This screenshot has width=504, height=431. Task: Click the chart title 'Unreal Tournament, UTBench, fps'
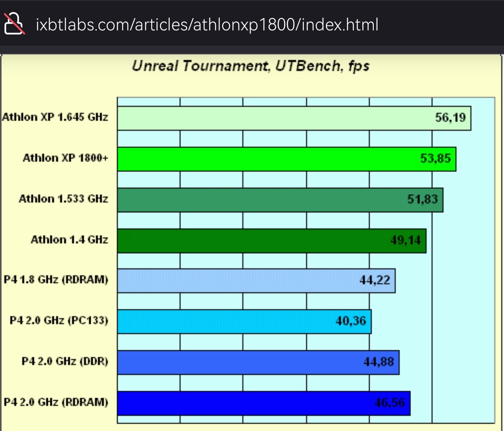(251, 66)
